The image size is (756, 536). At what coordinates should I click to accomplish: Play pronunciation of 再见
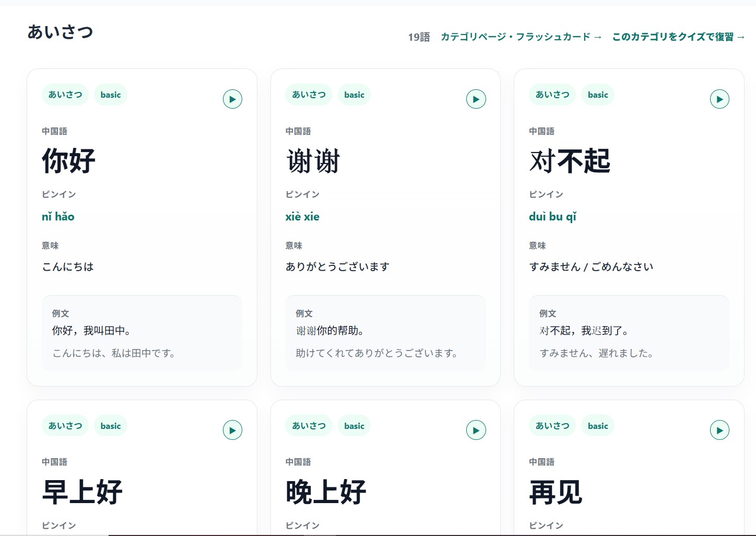click(x=719, y=430)
